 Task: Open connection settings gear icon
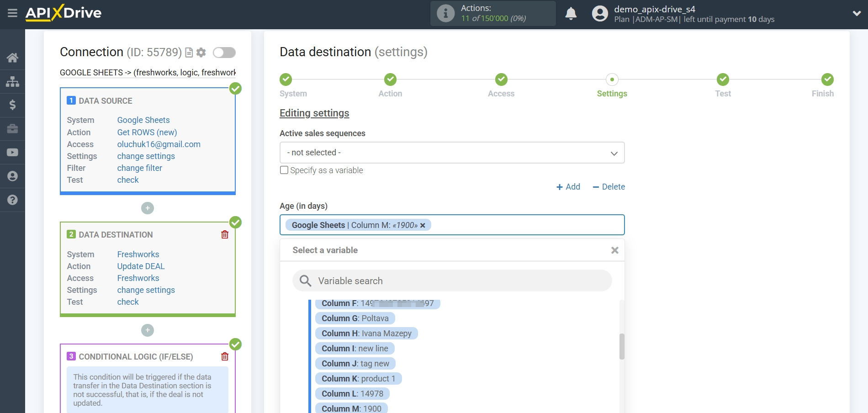(x=201, y=53)
